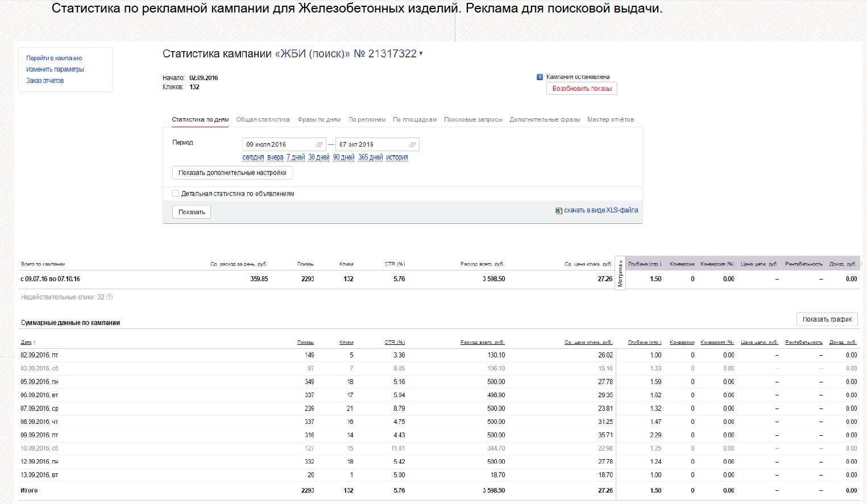The image size is (867, 504).
Task: Click the 2.29 depth value for 09.09.2016
Action: click(656, 435)
